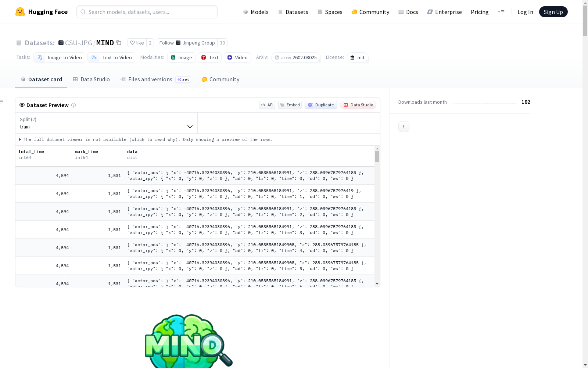Open the extra navigation menu icon
The image size is (588, 368).
point(501,12)
